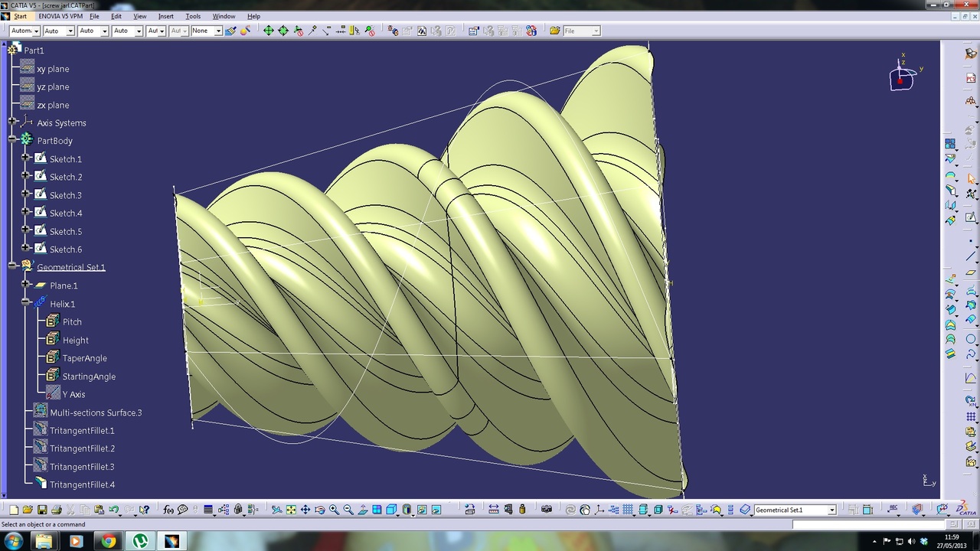Screen dimensions: 980x551
Task: Click the Undo icon
Action: (x=113, y=510)
